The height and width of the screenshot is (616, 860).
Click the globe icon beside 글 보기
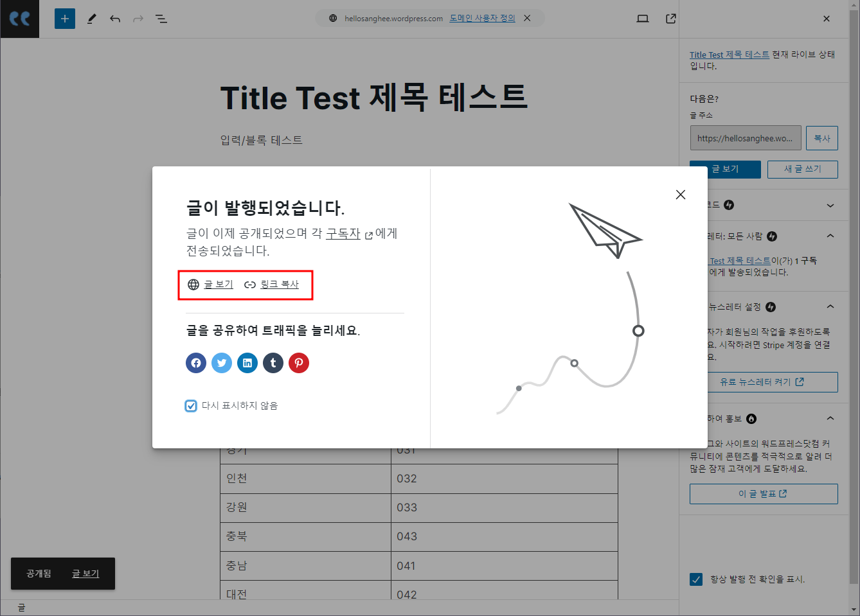coord(193,284)
